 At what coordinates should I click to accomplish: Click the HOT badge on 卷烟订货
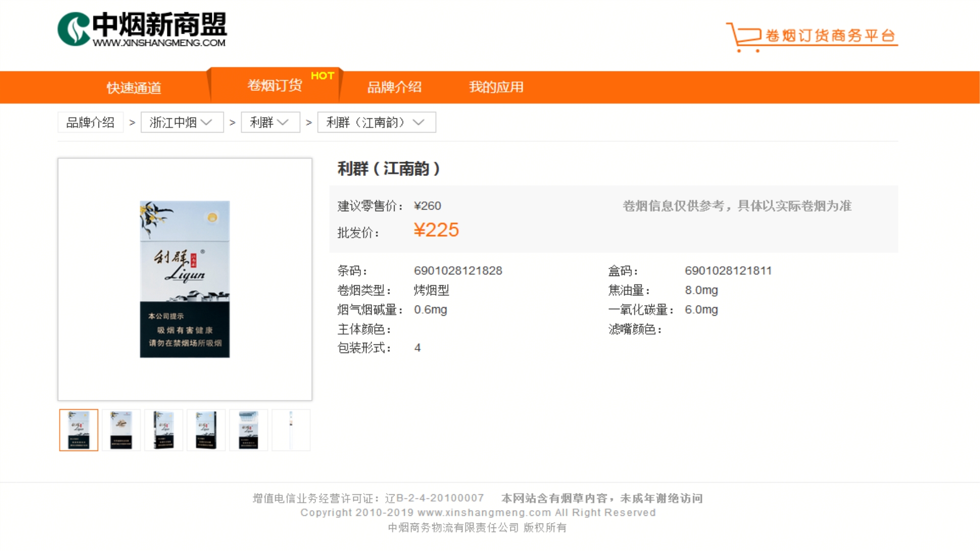pyautogui.click(x=323, y=76)
